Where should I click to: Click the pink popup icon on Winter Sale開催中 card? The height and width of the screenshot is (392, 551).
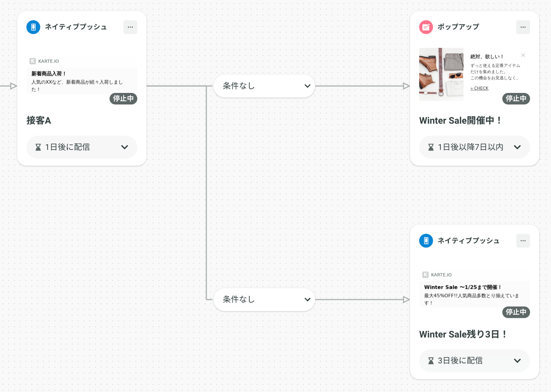[x=426, y=27]
